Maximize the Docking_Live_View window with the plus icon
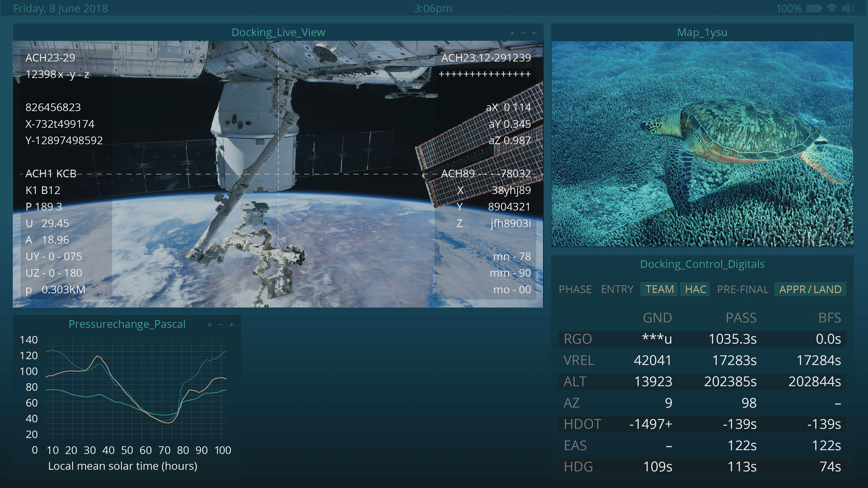This screenshot has height=488, width=868. coord(534,33)
